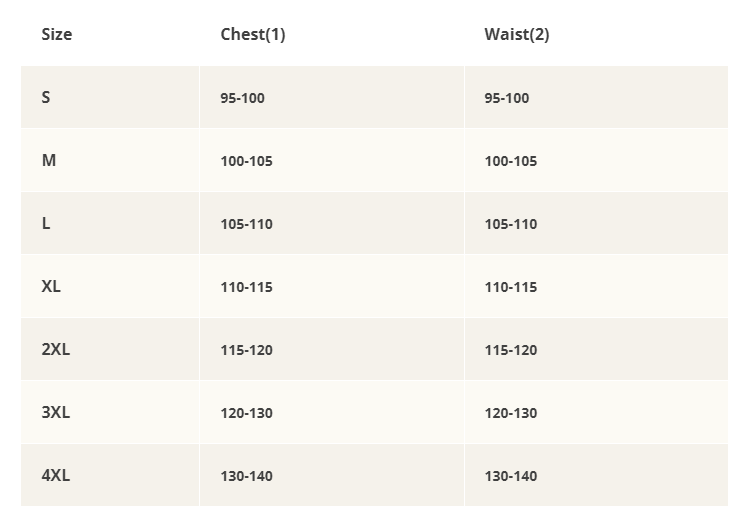Click chest value 130-140 for size 4XL
The height and width of the screenshot is (528, 749).
pyautogui.click(x=246, y=476)
